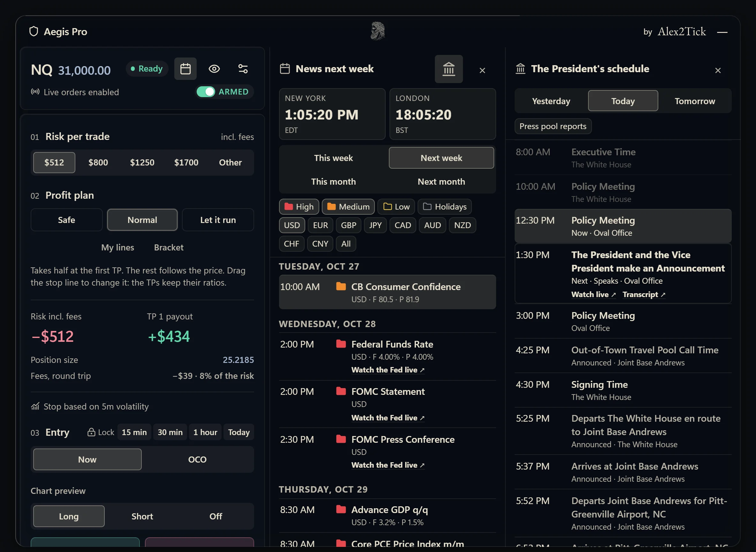Click the Aegis Pro shield logo
Screen dimensions: 756x552
tap(34, 31)
